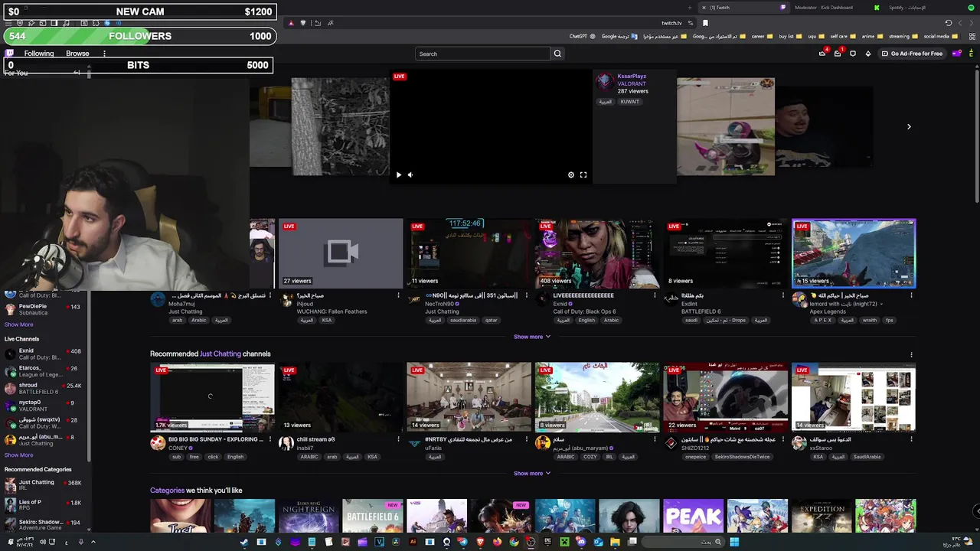This screenshot has width=980, height=551.
Task: Open the streaming bookmarks folder
Action: point(903,36)
